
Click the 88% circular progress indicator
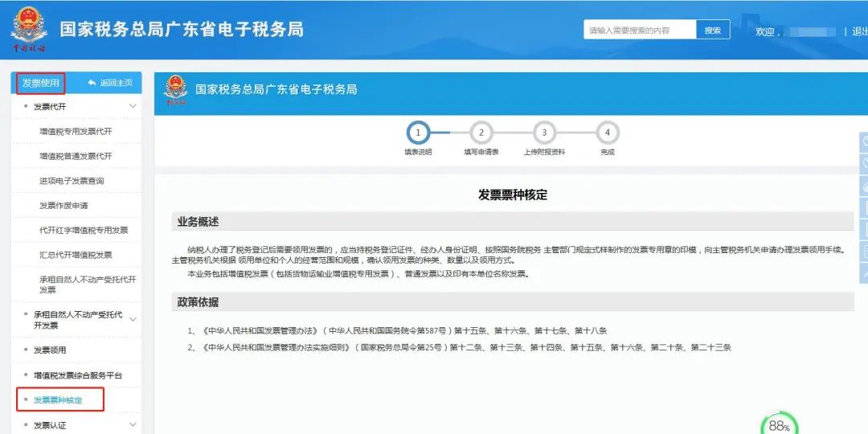pyautogui.click(x=779, y=424)
